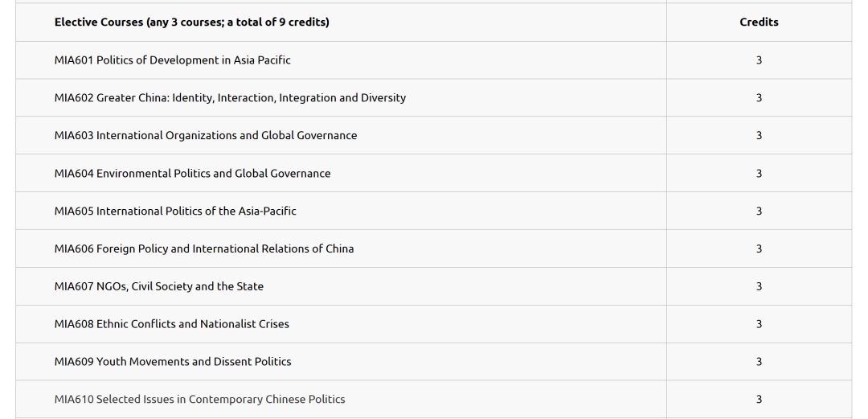Screen dimensions: 868x419
Task: Select the MIA602 Greater China course title
Action: pyautogui.click(x=230, y=98)
